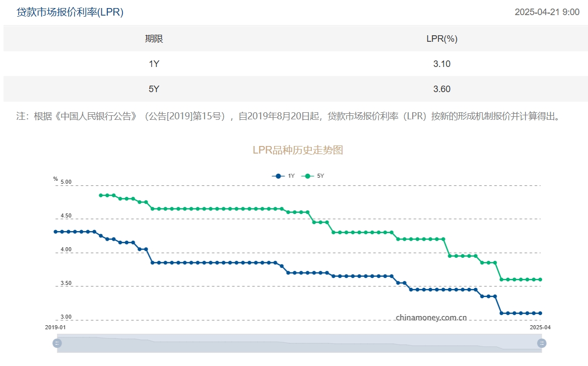588x366 pixels.
Task: Select the 期限 column header
Action: click(154, 39)
